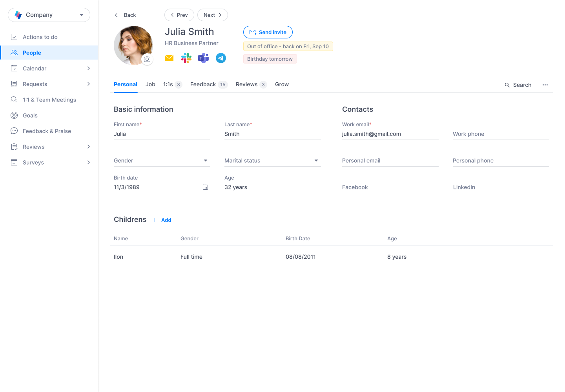Image resolution: width=565 pixels, height=392 pixels.
Task: Open the Microsoft Teams contact icon
Action: point(203,58)
